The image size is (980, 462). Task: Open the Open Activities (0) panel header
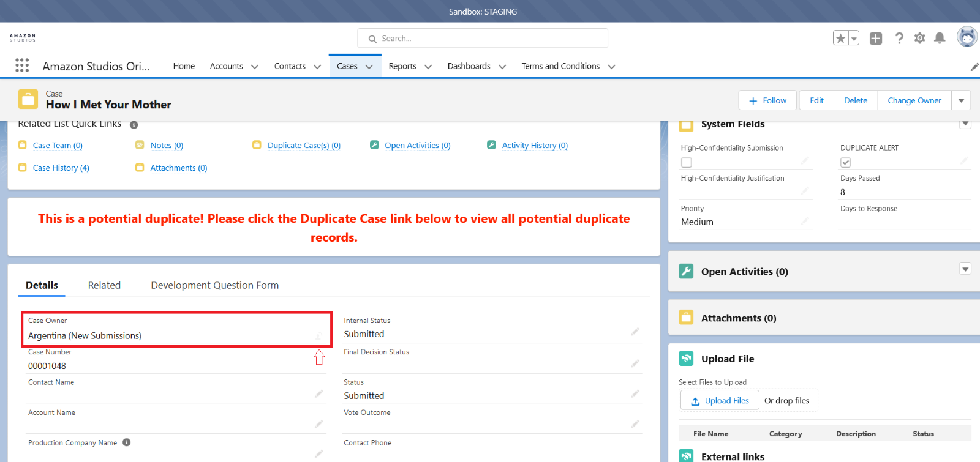coord(745,272)
